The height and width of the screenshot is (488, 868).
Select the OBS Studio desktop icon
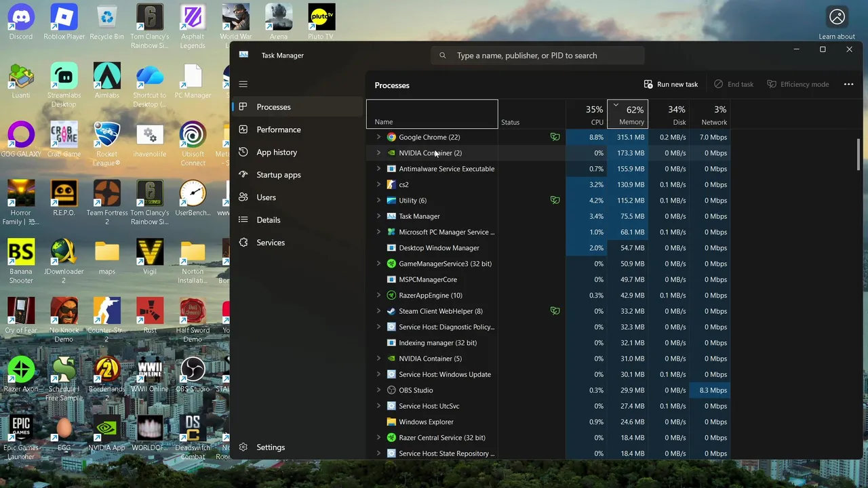(x=193, y=375)
